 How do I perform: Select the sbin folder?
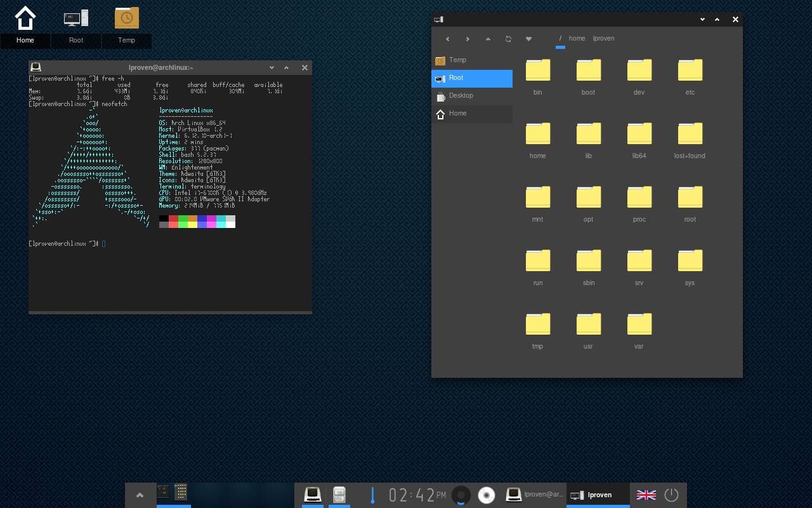[x=589, y=267]
